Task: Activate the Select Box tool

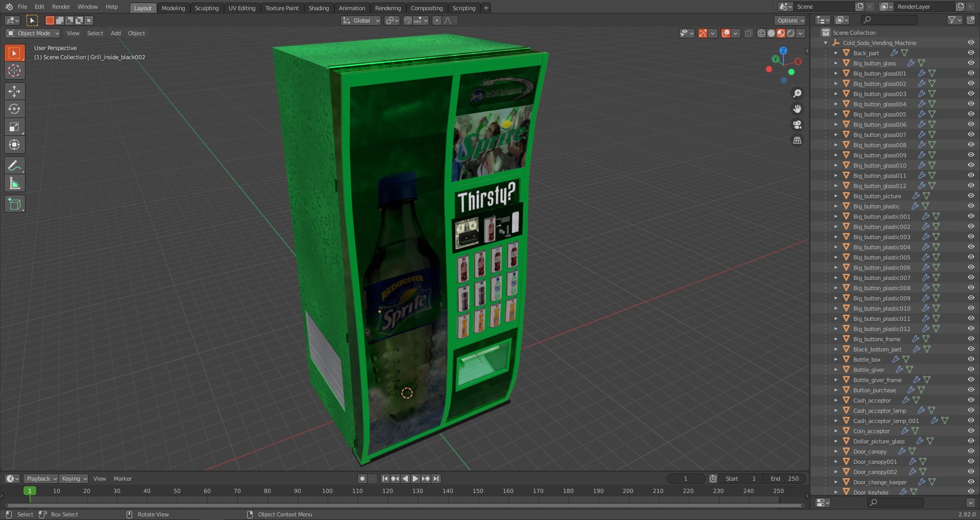Action: coord(14,53)
